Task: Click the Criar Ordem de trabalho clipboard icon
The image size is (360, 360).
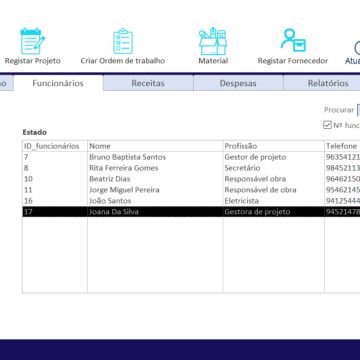Action: click(123, 41)
